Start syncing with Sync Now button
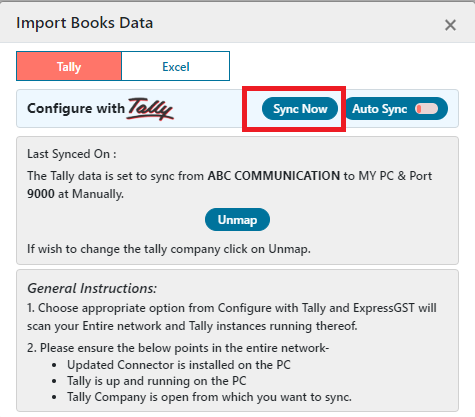Image resolution: width=475 pixels, height=417 pixels. (300, 109)
